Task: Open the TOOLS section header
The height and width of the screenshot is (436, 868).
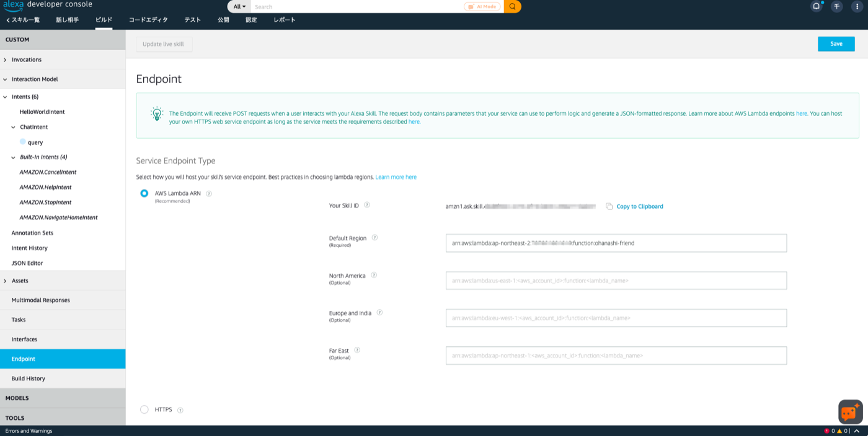Action: (x=63, y=418)
